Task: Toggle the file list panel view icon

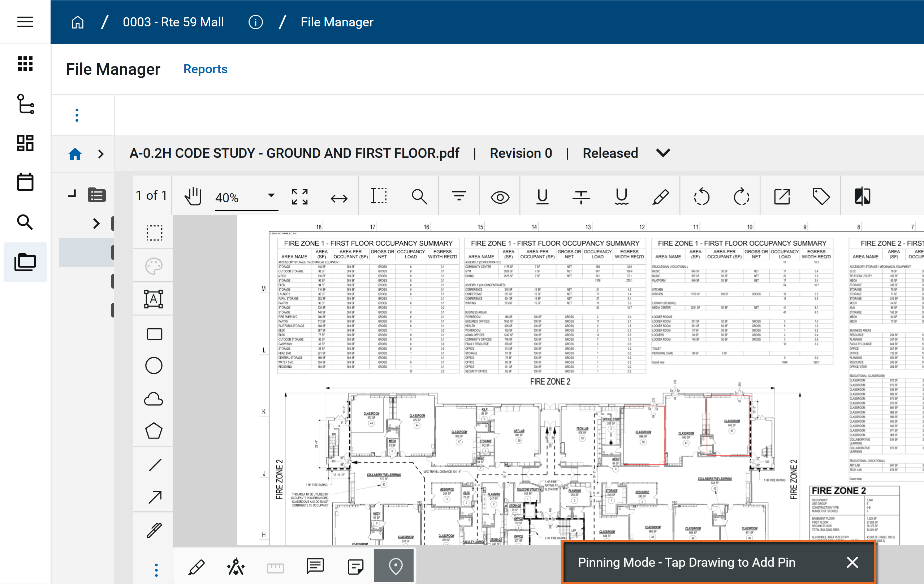Action: pyautogui.click(x=96, y=195)
